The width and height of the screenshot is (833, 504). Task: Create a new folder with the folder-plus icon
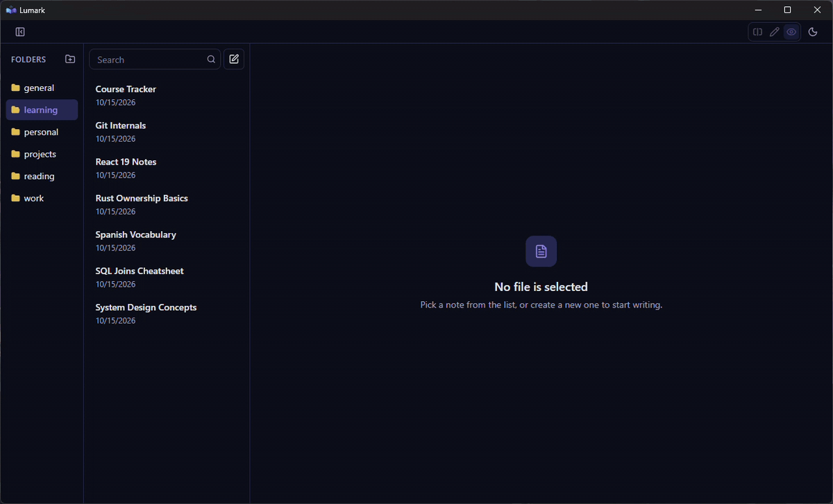coord(70,60)
